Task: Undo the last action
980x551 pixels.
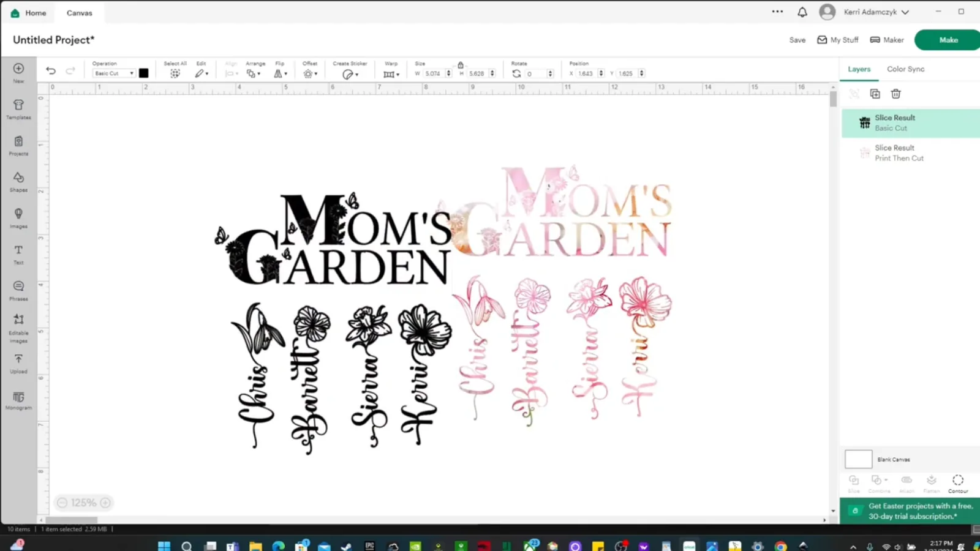Action: [x=51, y=71]
